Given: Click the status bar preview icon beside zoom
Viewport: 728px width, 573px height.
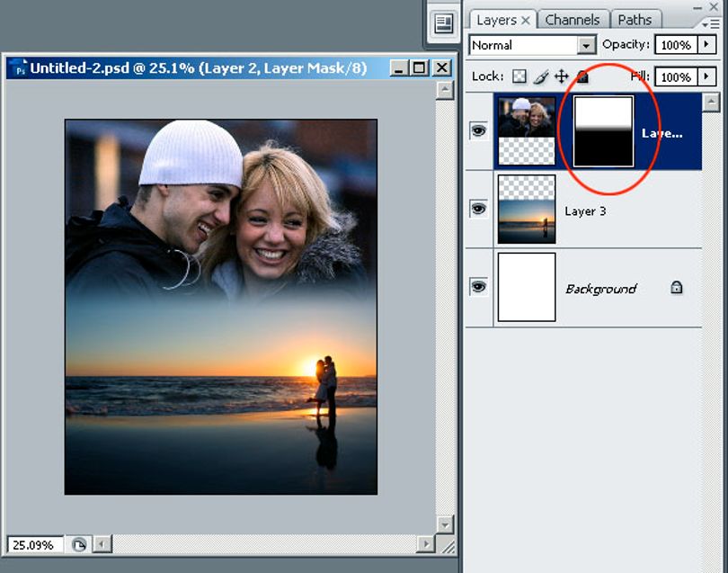Looking at the screenshot, I should (x=79, y=544).
